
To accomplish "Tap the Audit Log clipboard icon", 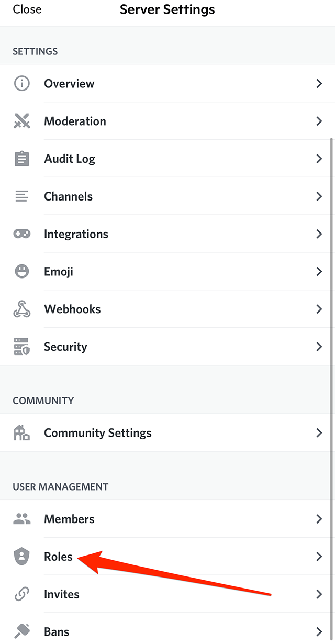I will pos(21,159).
